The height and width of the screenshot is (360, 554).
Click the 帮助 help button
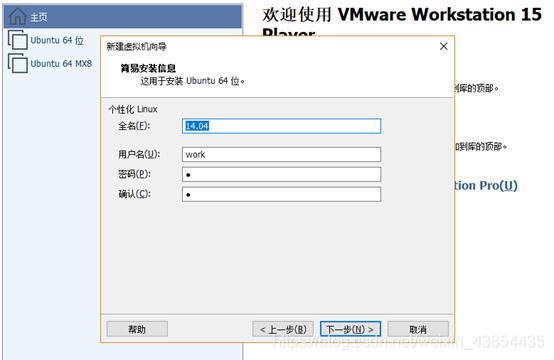coord(137,329)
